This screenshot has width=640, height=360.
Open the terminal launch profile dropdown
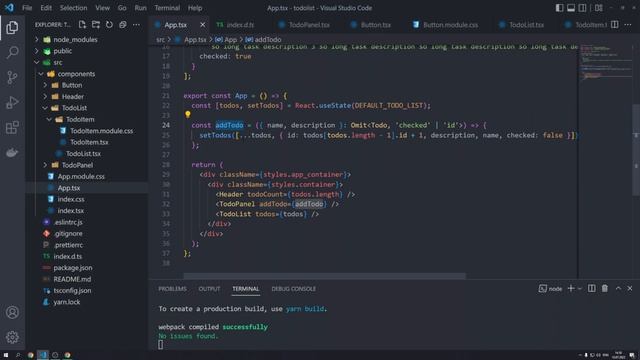pos(580,289)
